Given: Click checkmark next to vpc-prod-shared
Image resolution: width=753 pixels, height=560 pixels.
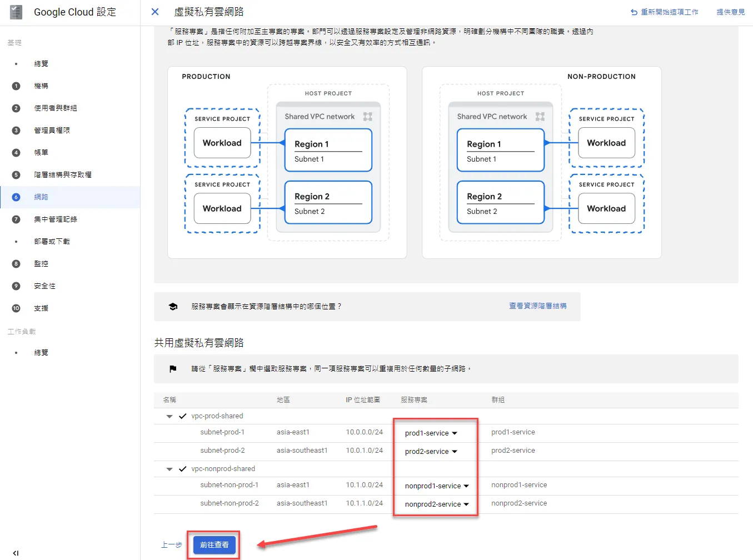Looking at the screenshot, I should pyautogui.click(x=182, y=416).
